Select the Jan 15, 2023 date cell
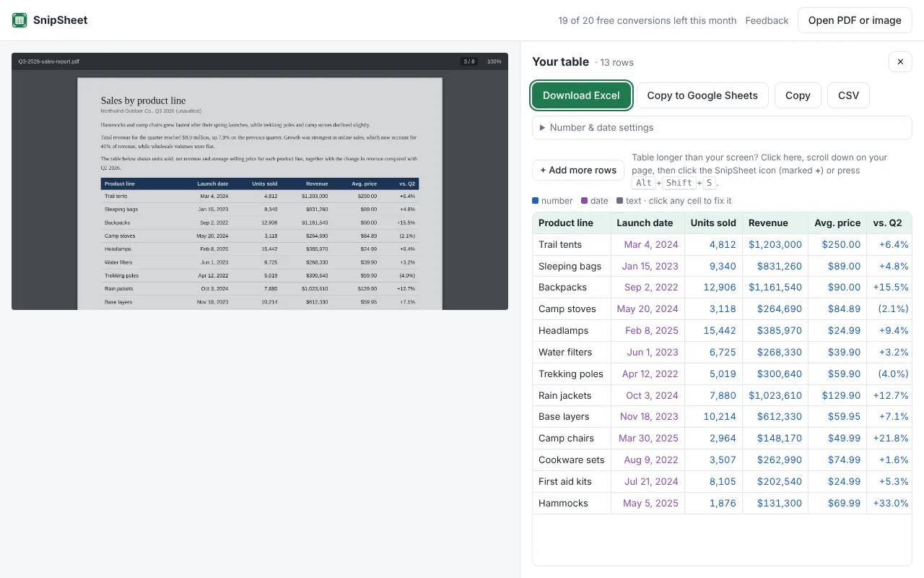924x578 pixels. 648,266
